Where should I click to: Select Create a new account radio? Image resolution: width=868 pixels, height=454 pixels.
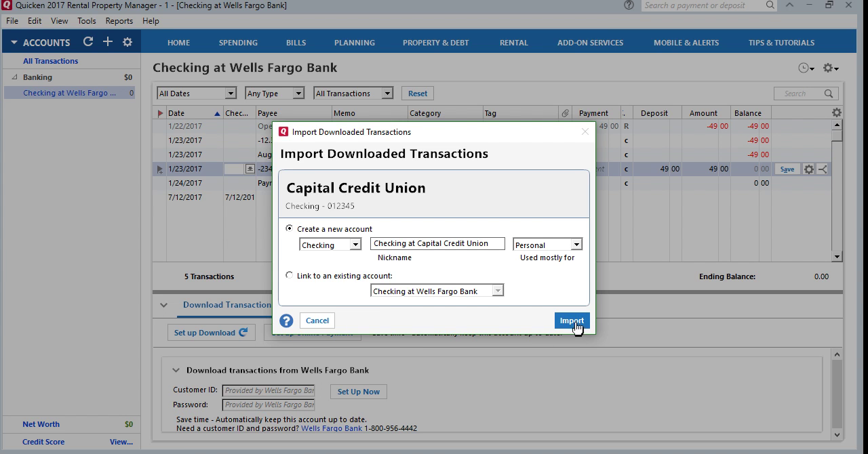(290, 228)
